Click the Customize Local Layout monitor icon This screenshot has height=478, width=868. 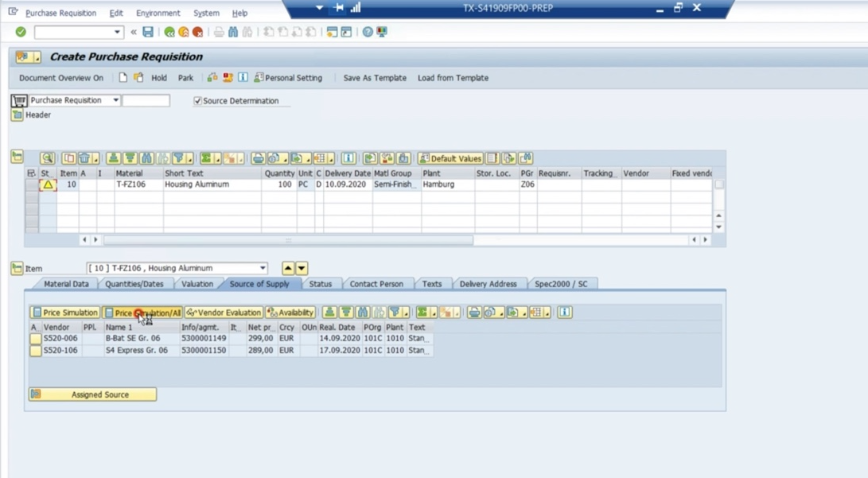point(382,32)
